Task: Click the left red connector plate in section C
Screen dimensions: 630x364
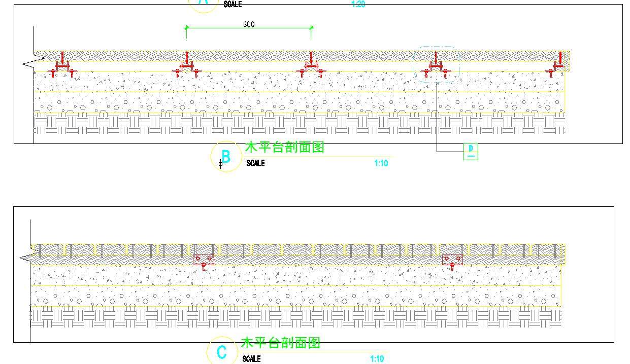Action: [203, 261]
